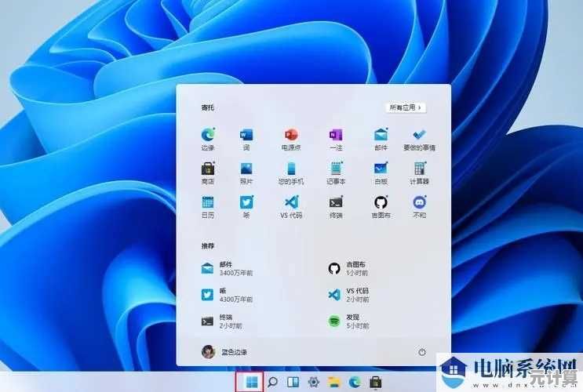This screenshot has width=583, height=392.
Task: Open Task View on taskbar
Action: pos(293,382)
